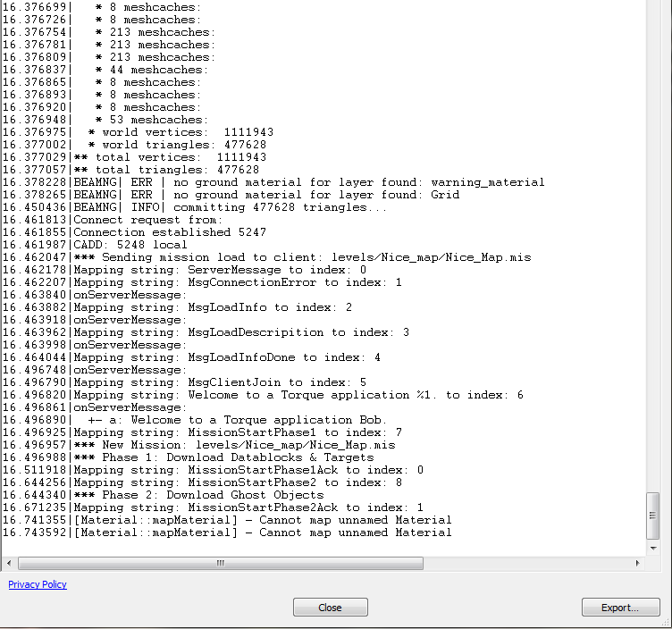Click the 'MissionStartPhase2Ack to index: 1' line
Image resolution: width=672 pixels, height=629 pixels.
pyautogui.click(x=213, y=507)
